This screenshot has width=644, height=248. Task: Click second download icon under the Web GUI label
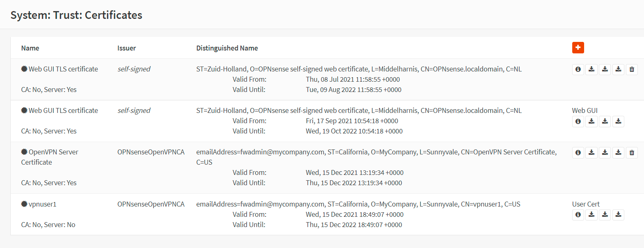(605, 121)
